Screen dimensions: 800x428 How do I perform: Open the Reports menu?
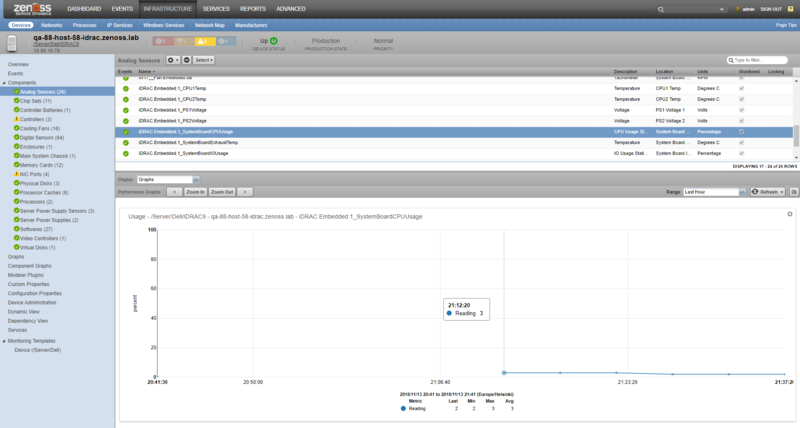click(x=253, y=9)
